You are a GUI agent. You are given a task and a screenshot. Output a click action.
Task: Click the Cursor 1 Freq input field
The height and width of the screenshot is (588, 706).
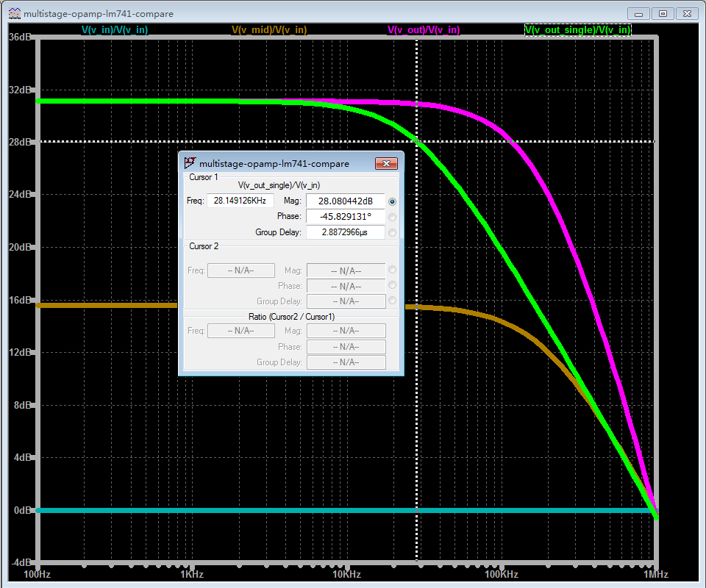pyautogui.click(x=240, y=201)
